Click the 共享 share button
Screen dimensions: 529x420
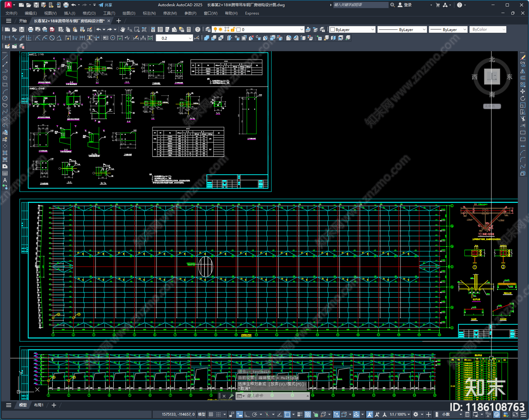point(105,5)
